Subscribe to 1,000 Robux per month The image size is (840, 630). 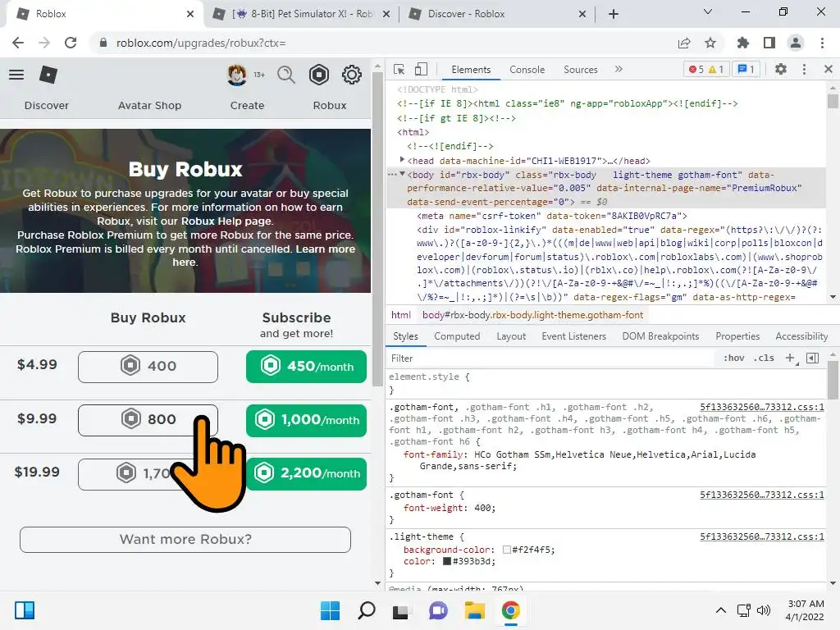pos(307,421)
